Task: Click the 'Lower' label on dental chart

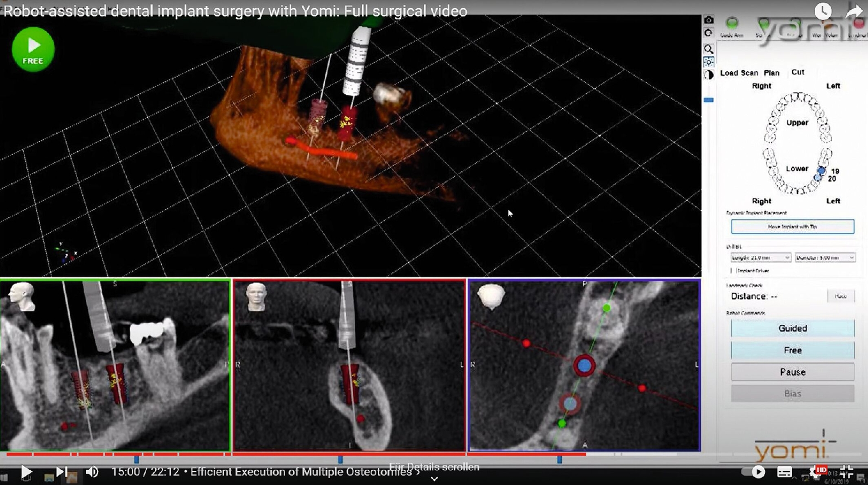Action: pyautogui.click(x=797, y=169)
